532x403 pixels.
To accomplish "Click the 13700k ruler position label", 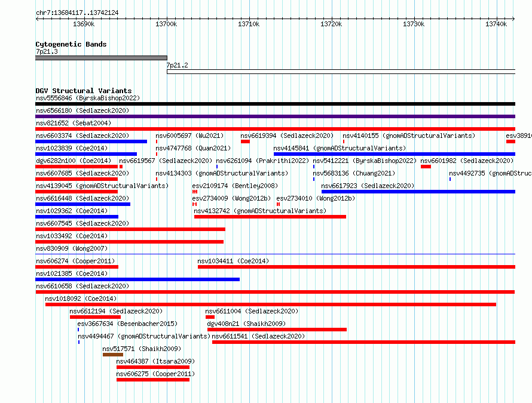I will click(166, 24).
